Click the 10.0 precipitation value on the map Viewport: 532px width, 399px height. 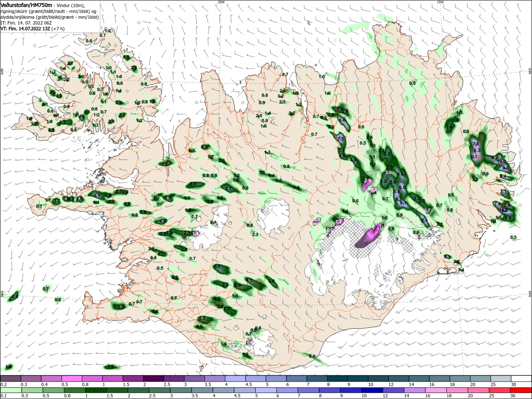[x=501, y=162]
